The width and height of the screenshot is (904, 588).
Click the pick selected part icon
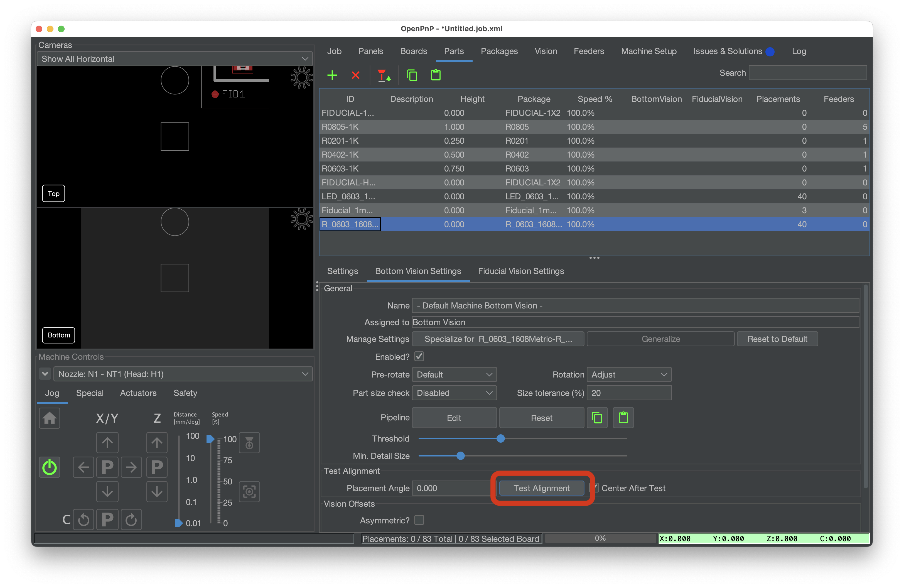[x=384, y=75]
